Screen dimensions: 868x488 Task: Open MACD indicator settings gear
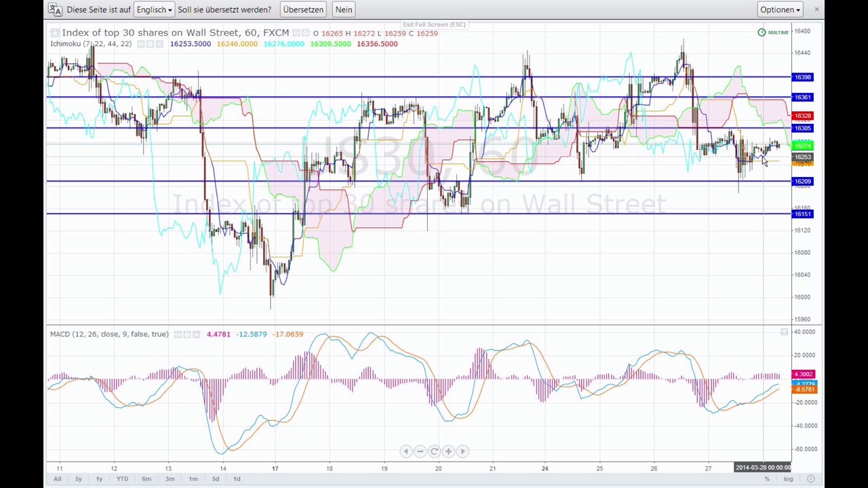click(x=187, y=334)
